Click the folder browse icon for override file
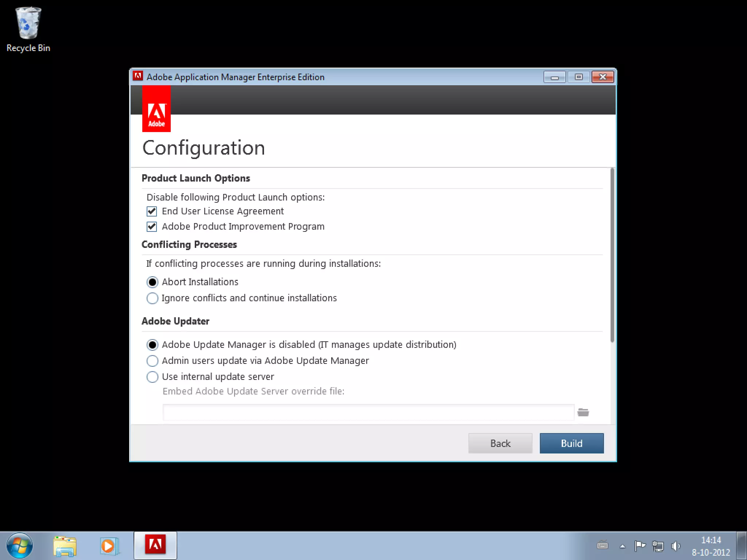 click(x=583, y=412)
